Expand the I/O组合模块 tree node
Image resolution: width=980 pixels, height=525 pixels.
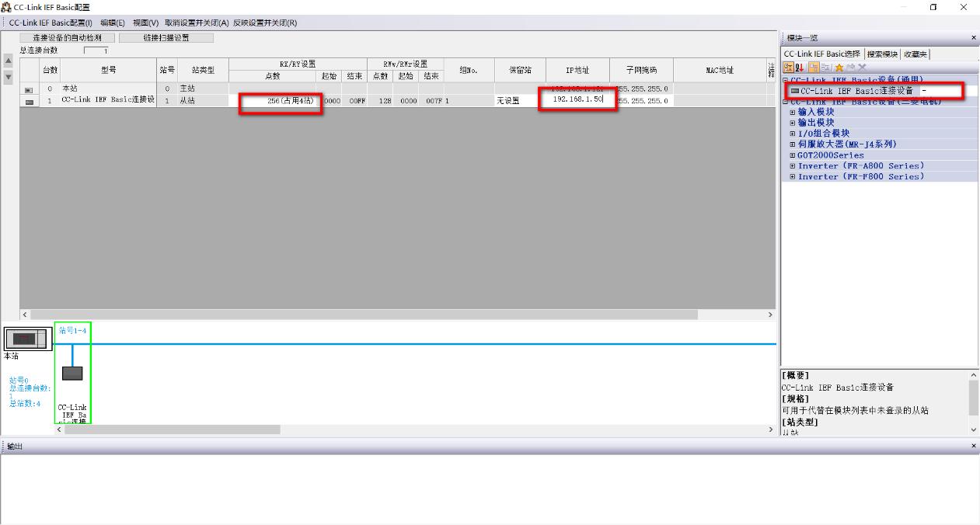793,134
